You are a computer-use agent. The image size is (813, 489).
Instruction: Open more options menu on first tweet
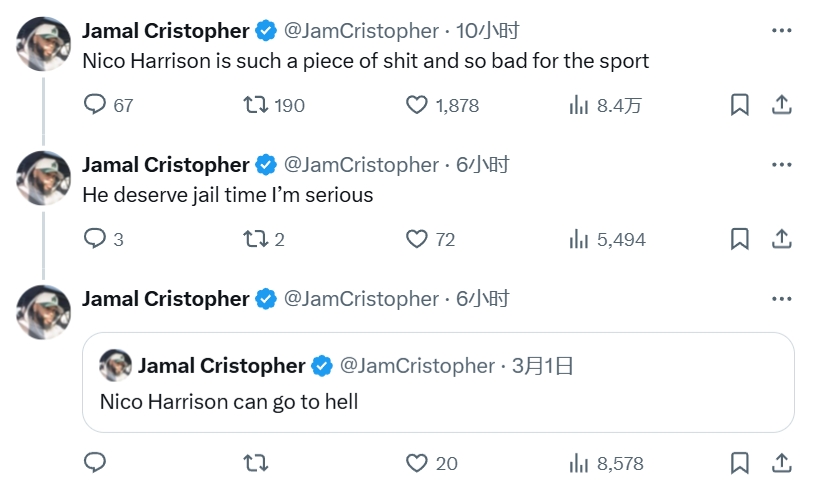[781, 31]
